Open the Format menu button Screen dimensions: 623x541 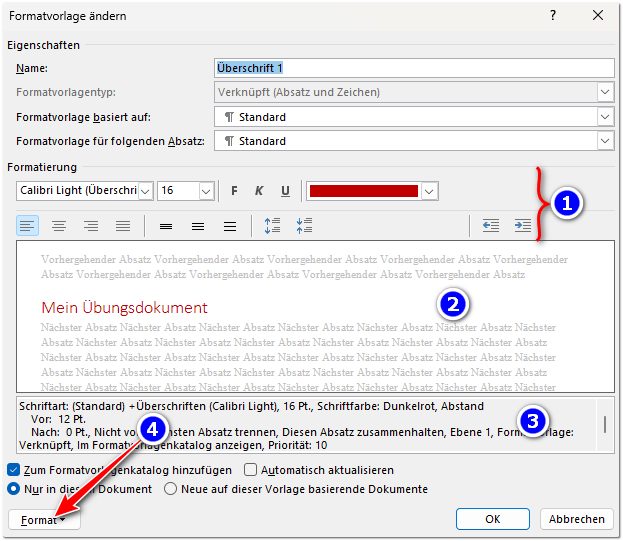(44, 519)
